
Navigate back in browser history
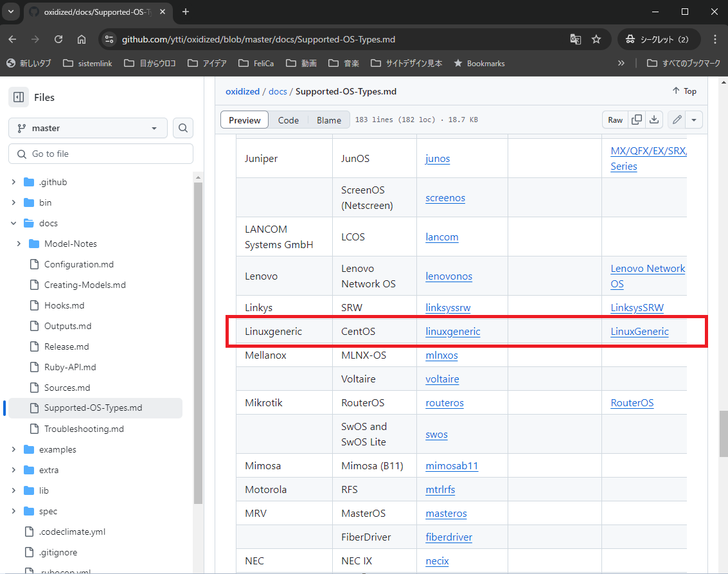click(13, 39)
